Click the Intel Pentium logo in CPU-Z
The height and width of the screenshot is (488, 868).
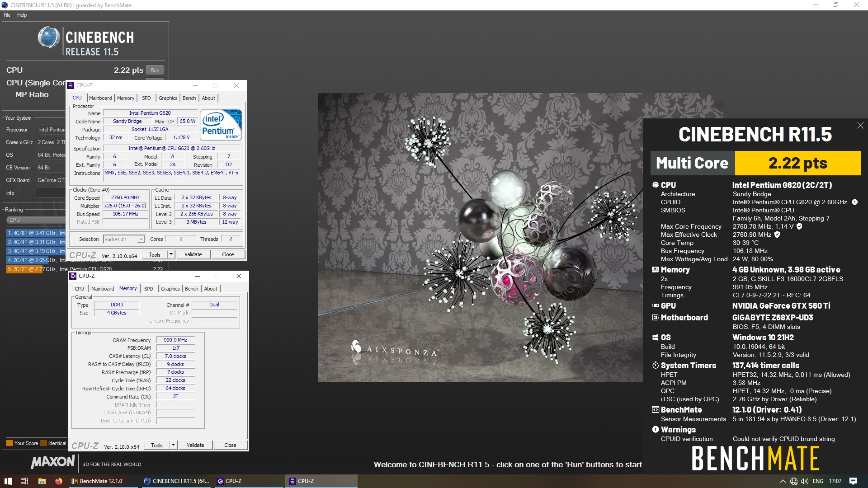(x=221, y=125)
